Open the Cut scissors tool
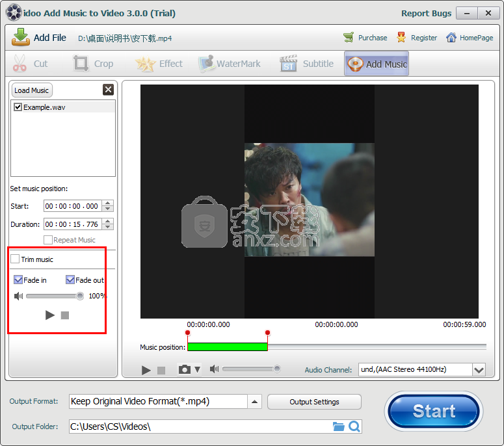 (30, 63)
